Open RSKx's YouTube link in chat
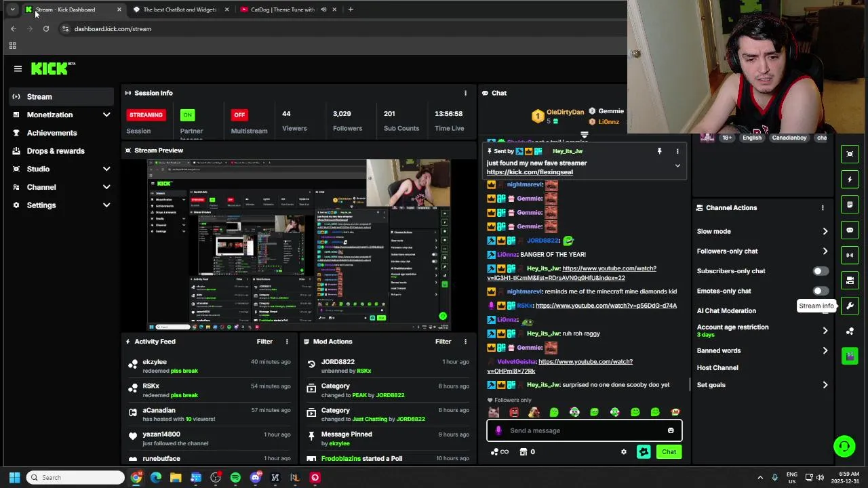Viewport: 868px width, 488px height. pyautogui.click(x=606, y=306)
